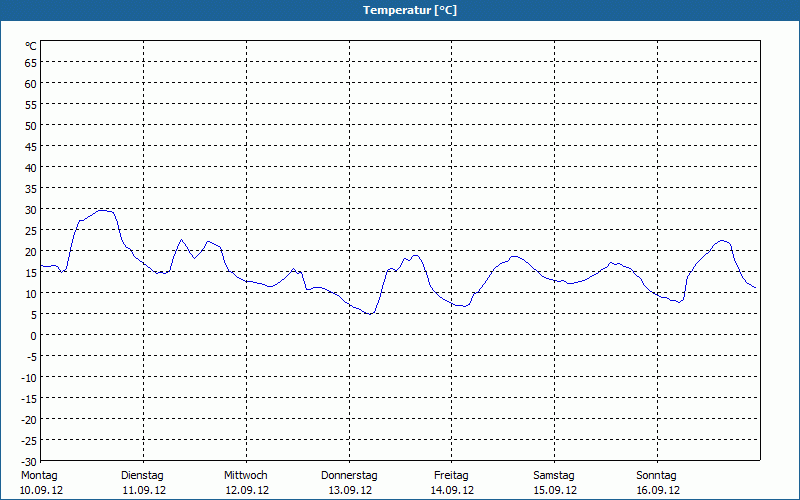Click the 50 axis value
The image size is (800, 500).
coord(31,126)
